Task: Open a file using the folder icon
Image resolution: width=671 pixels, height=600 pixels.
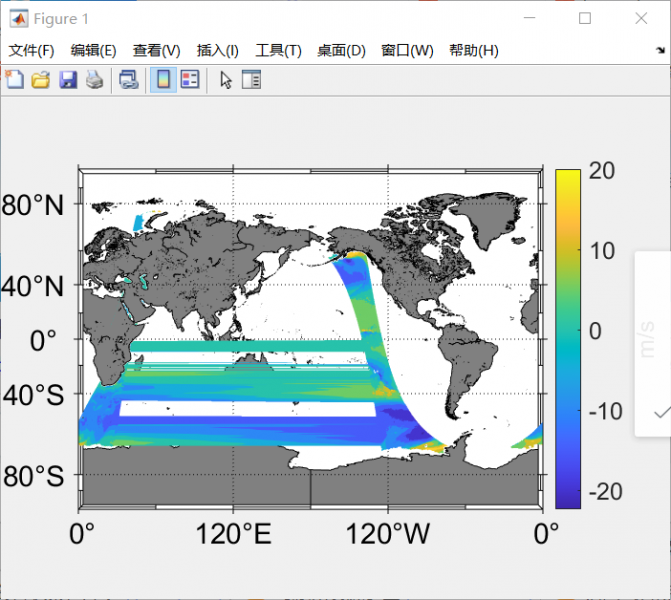Action: (41, 80)
